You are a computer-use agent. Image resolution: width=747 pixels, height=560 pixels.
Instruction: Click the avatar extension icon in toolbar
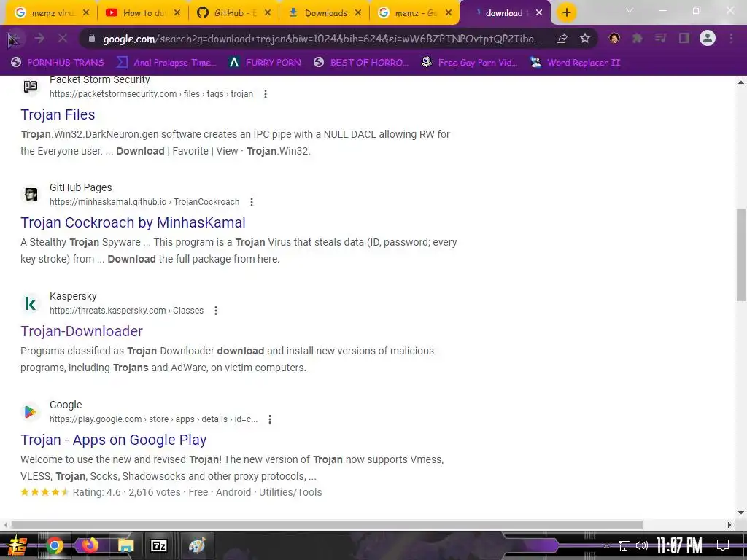[x=614, y=38]
